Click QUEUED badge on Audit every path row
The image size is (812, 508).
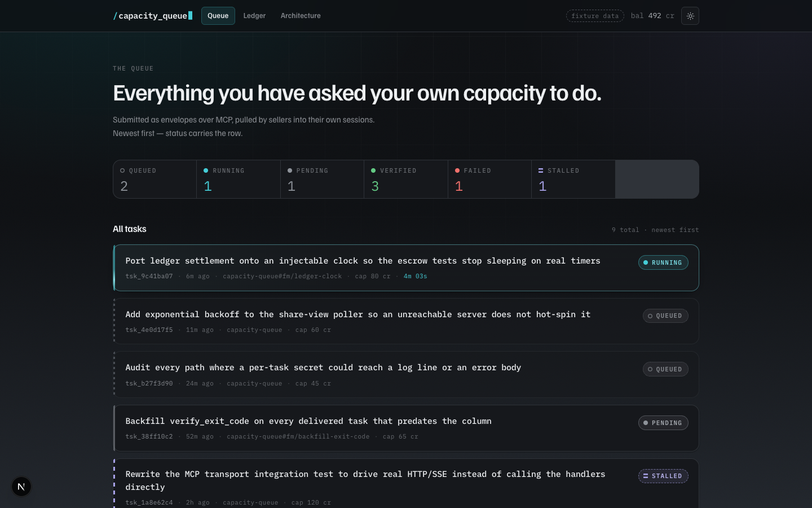click(x=665, y=369)
